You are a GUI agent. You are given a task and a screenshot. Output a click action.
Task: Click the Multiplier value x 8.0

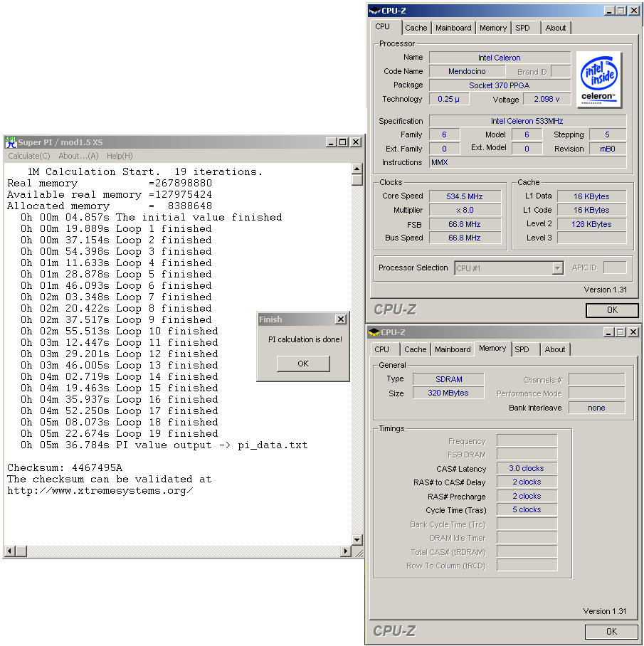point(465,210)
